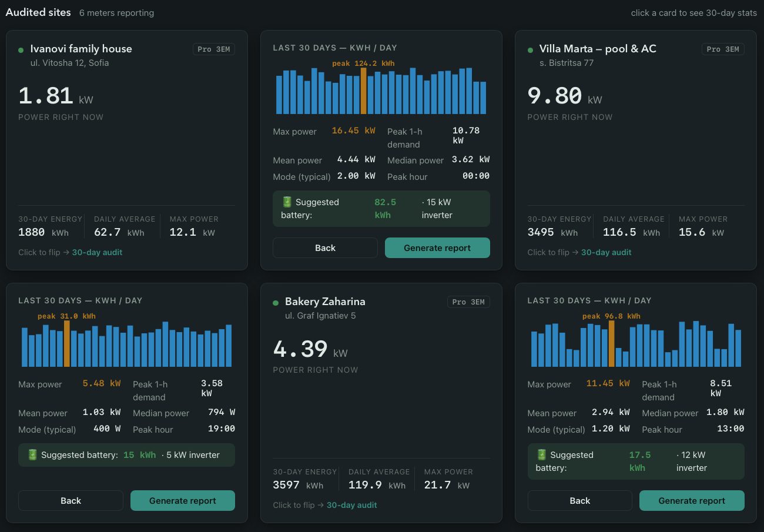The height and width of the screenshot is (532, 764).
Task: Click the 1.81 kW power reading
Action: 56,96
